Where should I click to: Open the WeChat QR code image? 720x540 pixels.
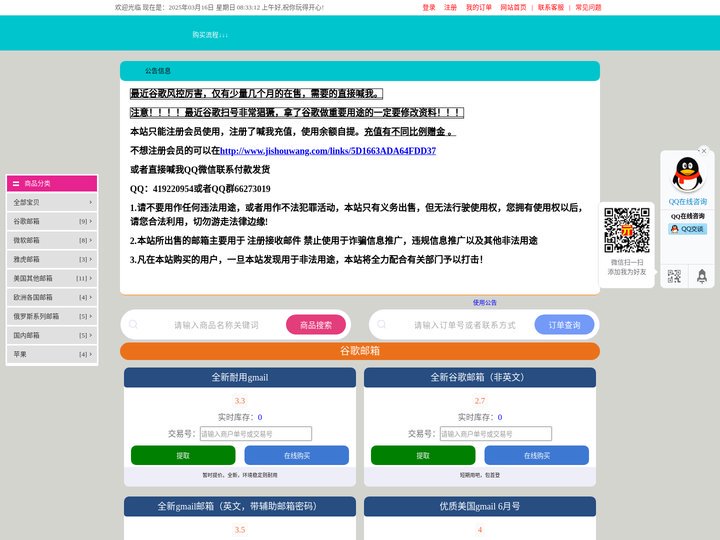pos(627,230)
